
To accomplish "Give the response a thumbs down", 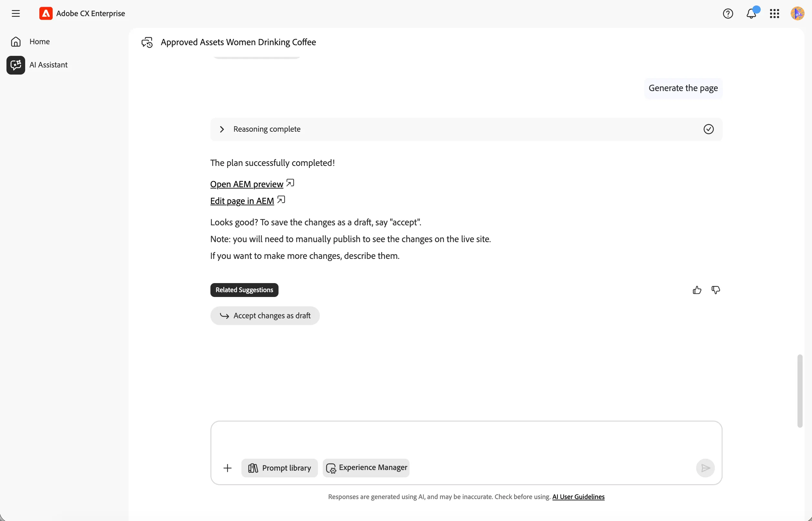I will pos(716,290).
